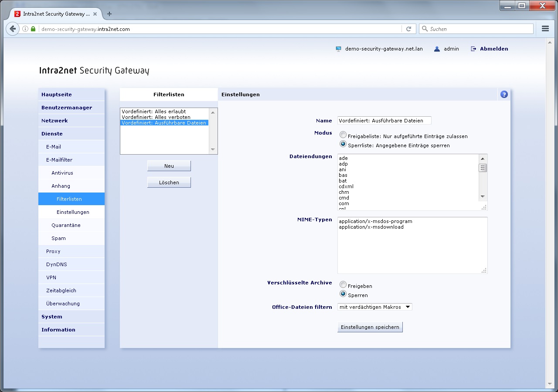Click the Einstellungen speichern button

(x=370, y=327)
